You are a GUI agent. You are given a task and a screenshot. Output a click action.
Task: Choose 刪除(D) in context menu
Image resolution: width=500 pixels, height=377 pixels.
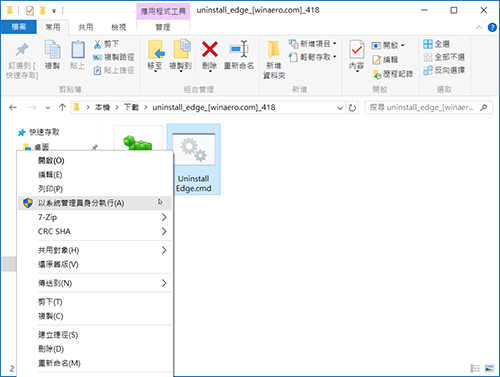coord(95,349)
